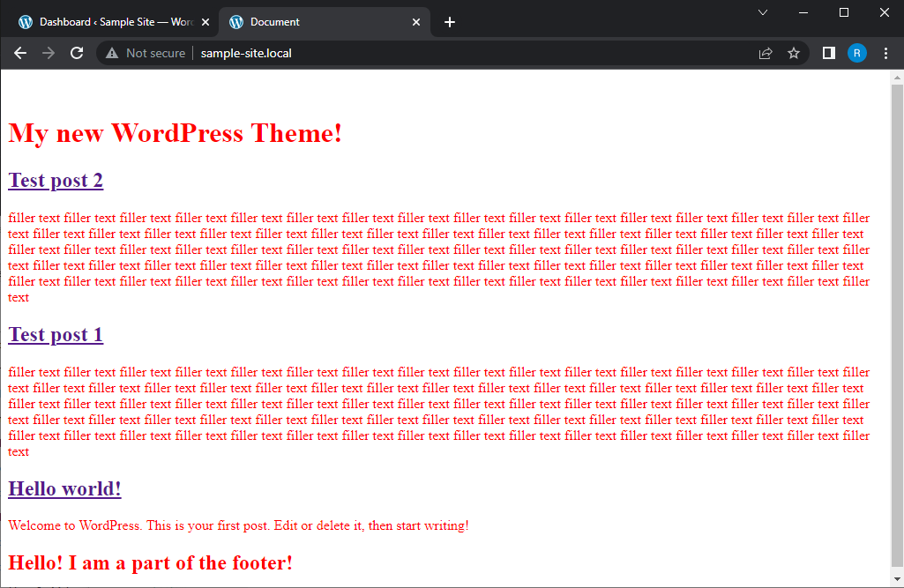Close the browser window
The width and height of the screenshot is (904, 588).
(x=884, y=12)
